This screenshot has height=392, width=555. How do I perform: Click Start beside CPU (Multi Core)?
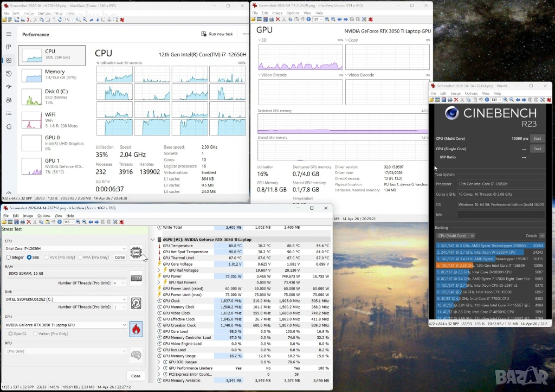pyautogui.click(x=537, y=138)
